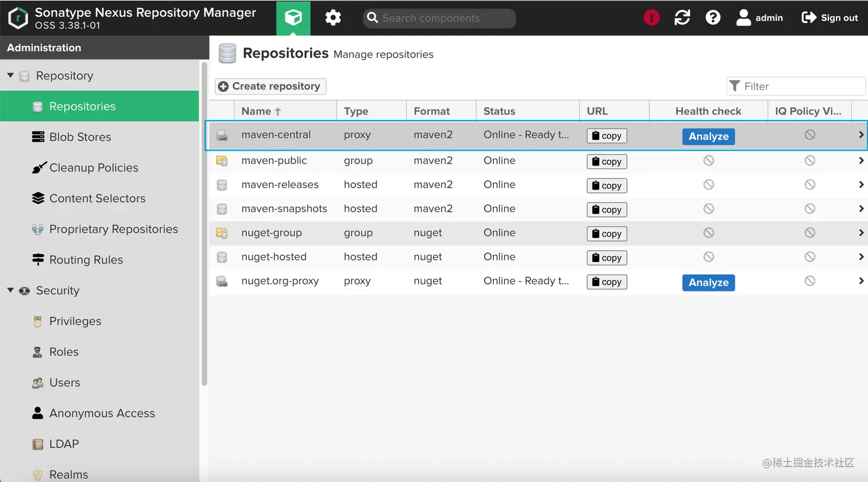The width and height of the screenshot is (868, 482).
Task: Open LDAP under Security
Action: coord(99,444)
